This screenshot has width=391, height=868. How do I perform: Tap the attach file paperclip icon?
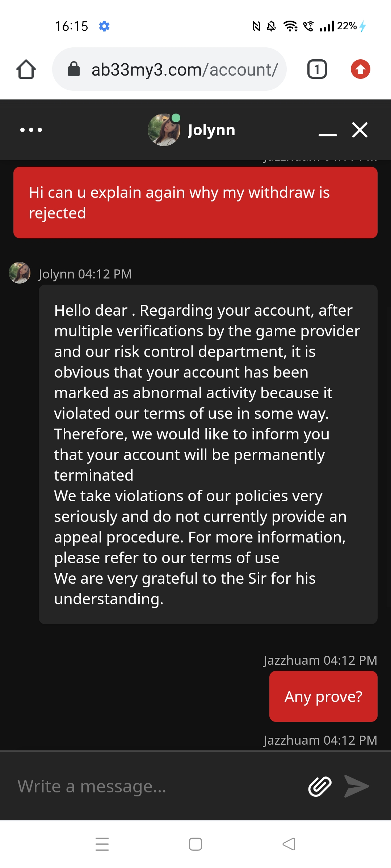coord(320,786)
